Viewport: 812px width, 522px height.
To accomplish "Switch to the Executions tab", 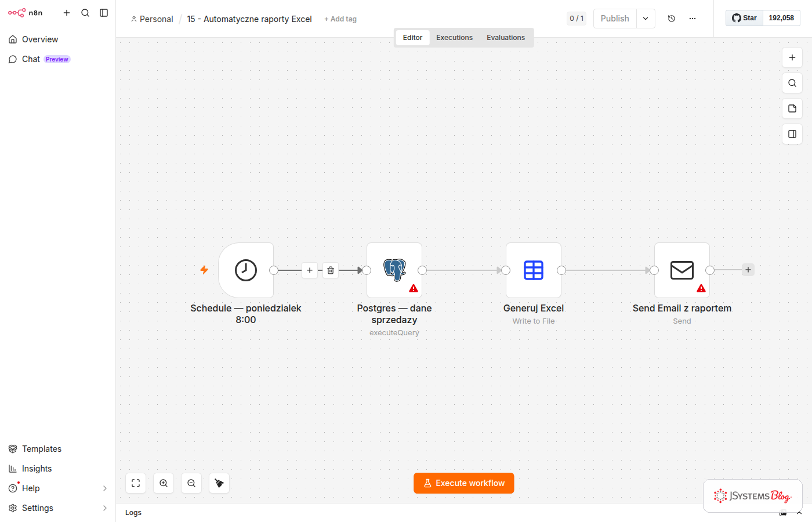I will click(x=454, y=38).
